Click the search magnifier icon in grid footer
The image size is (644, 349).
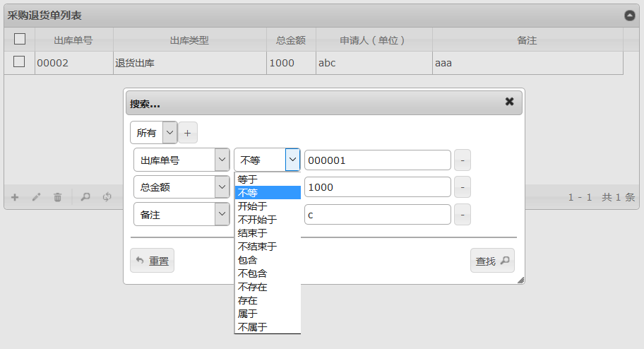pos(85,197)
